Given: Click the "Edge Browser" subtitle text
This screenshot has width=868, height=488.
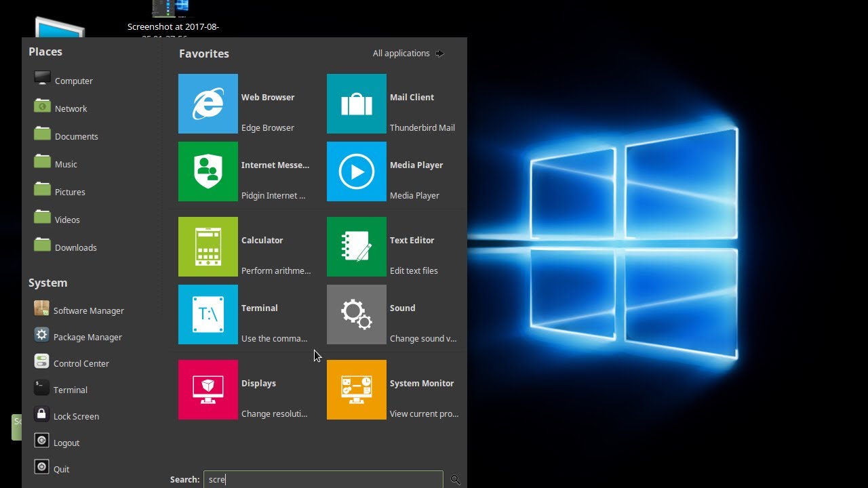Looking at the screenshot, I should click(x=268, y=127).
